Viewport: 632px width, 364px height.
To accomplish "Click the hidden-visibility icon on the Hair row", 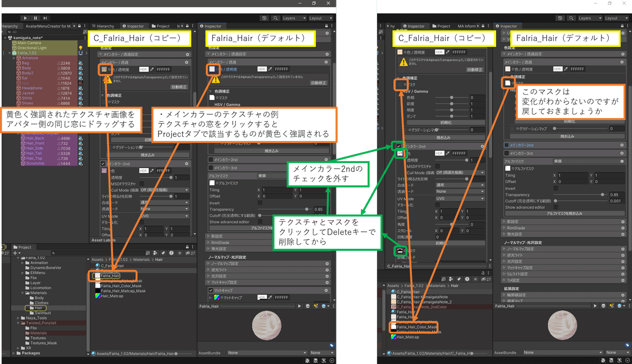I will pyautogui.click(x=81, y=83).
